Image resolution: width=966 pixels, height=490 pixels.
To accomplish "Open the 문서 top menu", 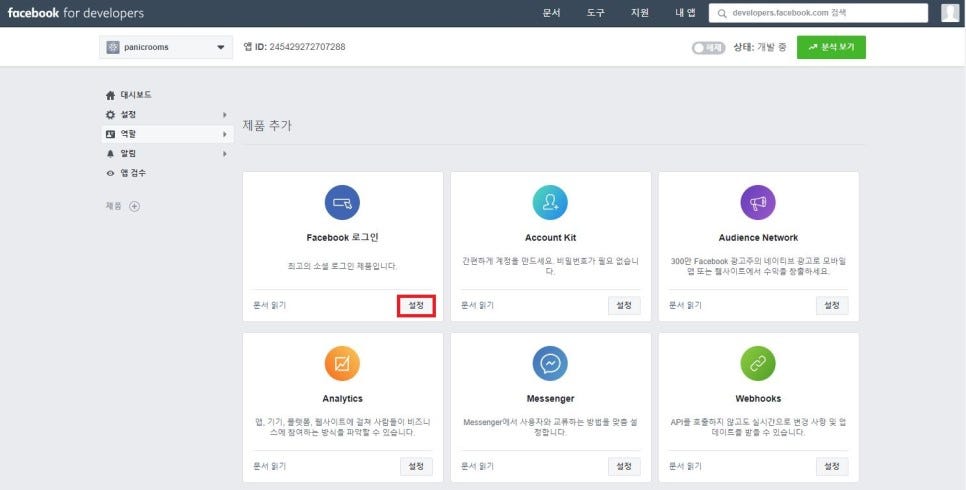I will click(x=551, y=13).
